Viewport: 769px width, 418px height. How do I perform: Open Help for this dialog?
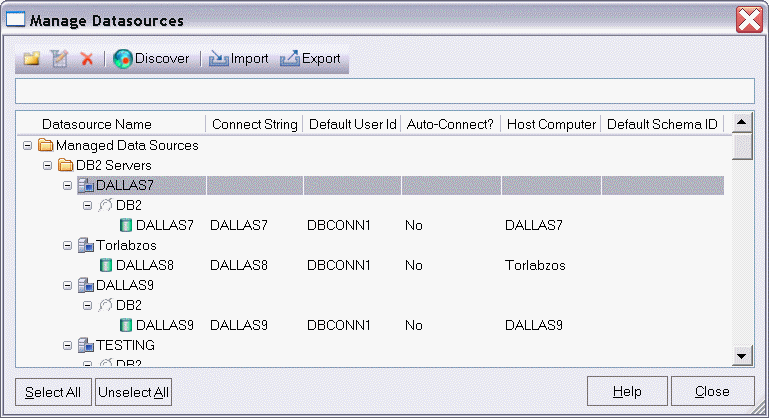click(x=627, y=391)
